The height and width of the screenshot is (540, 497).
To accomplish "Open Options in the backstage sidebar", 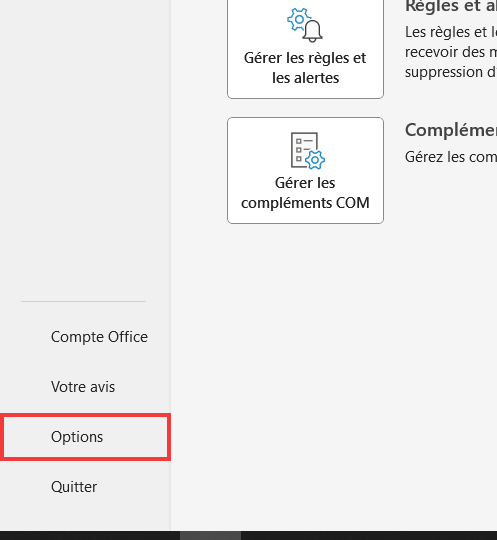I will (85, 437).
